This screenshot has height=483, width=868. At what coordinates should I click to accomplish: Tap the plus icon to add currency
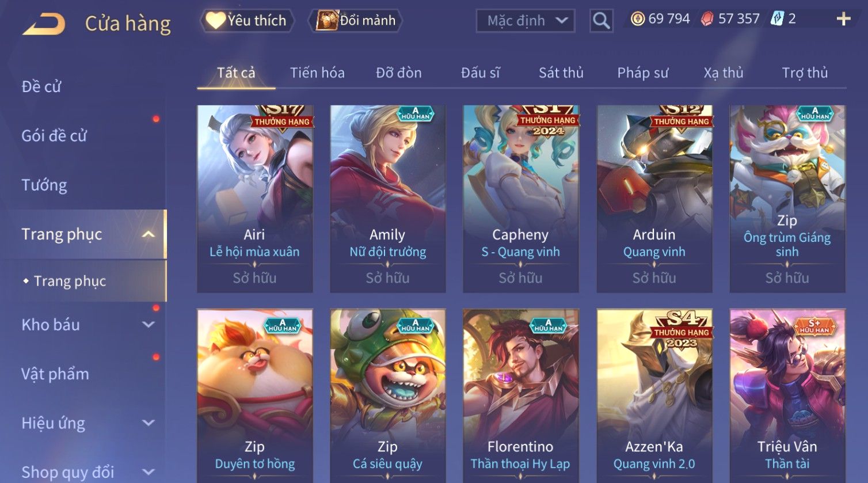click(x=843, y=19)
